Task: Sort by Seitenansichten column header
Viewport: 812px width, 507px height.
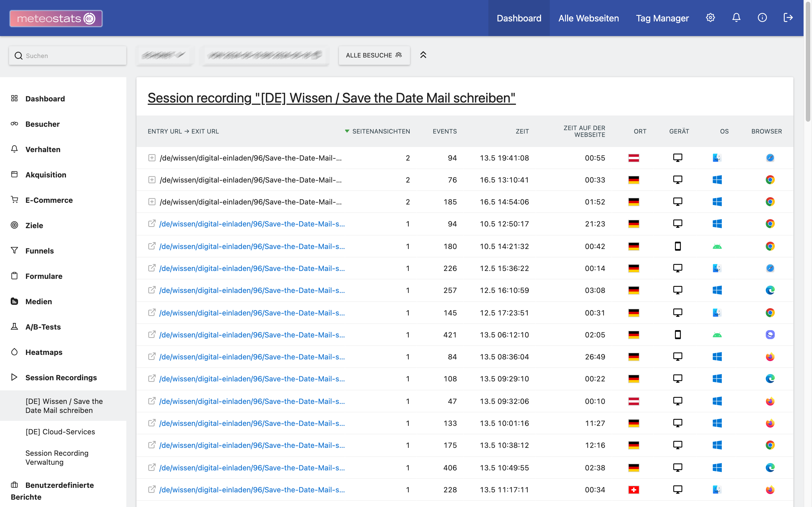Action: [381, 132]
